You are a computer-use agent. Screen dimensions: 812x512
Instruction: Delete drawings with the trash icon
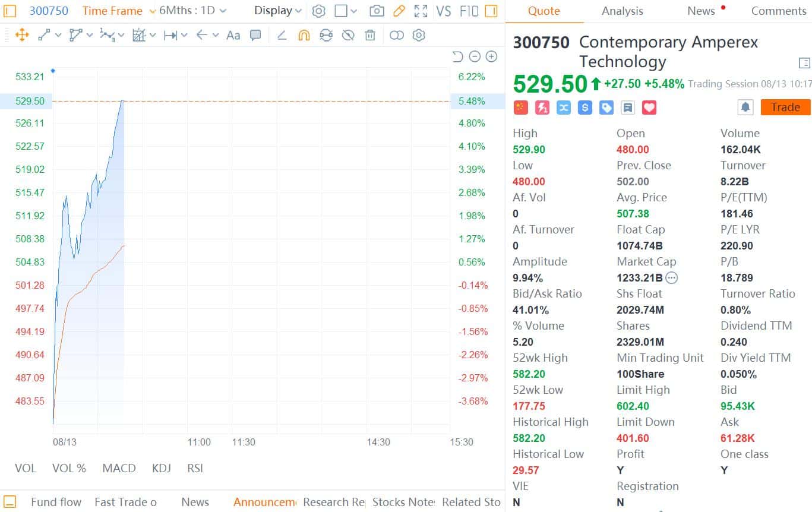[x=370, y=35]
